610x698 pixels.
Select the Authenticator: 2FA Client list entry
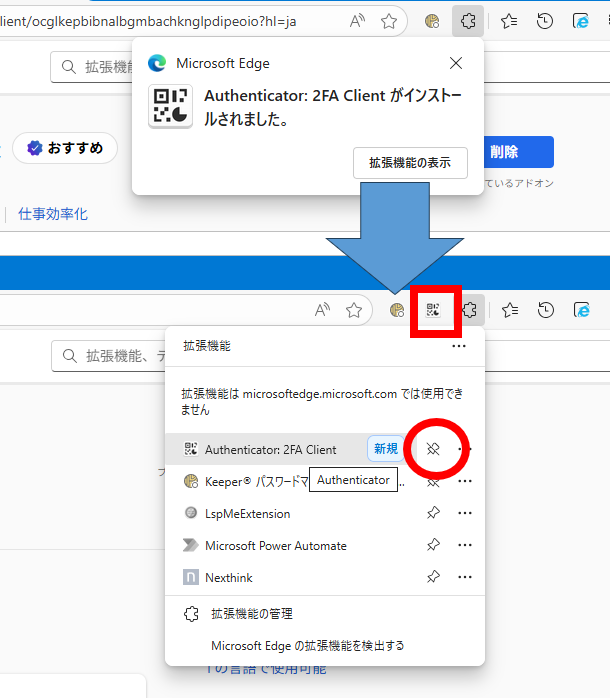point(270,449)
